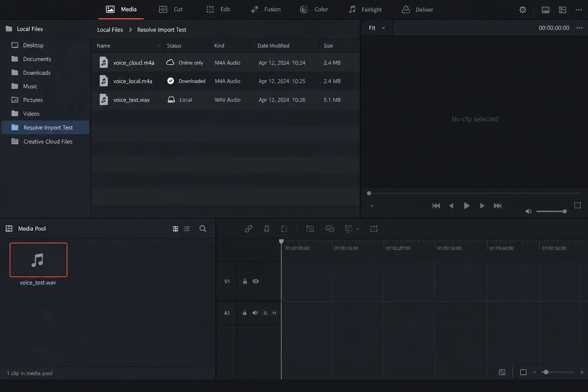Viewport: 588px width, 392px height.
Task: Select Resolve Import Test folder in sidebar
Action: tap(45, 127)
